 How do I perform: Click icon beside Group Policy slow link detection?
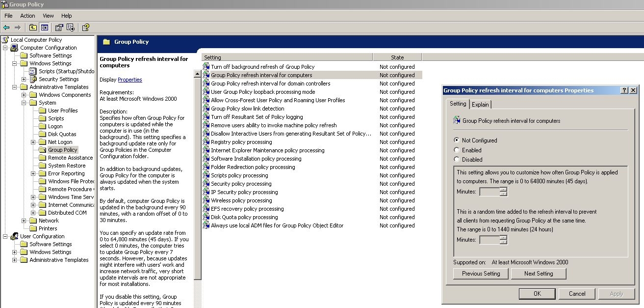click(x=206, y=109)
